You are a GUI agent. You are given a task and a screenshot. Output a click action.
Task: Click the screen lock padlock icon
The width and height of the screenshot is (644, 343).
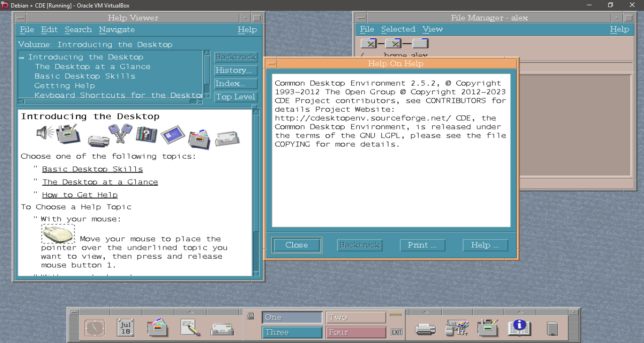coord(251,316)
